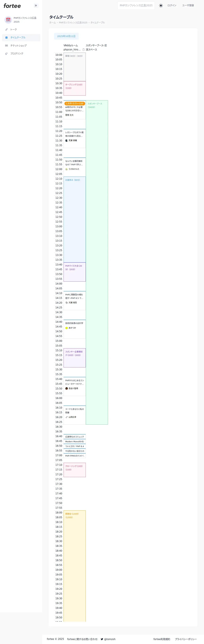This screenshot has height=644, width=204.
Task: Collapse the sidebar with the double-chevron icon
Action: (x=36, y=6)
